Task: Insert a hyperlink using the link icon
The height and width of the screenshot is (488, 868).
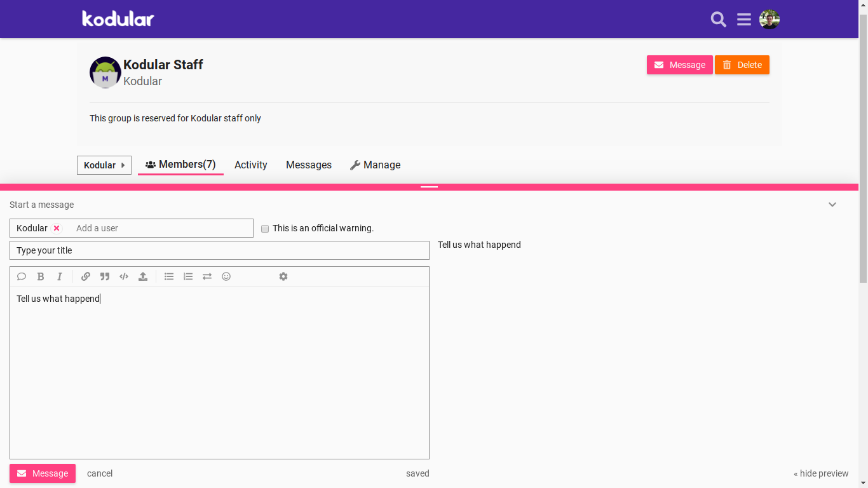Action: (x=86, y=276)
